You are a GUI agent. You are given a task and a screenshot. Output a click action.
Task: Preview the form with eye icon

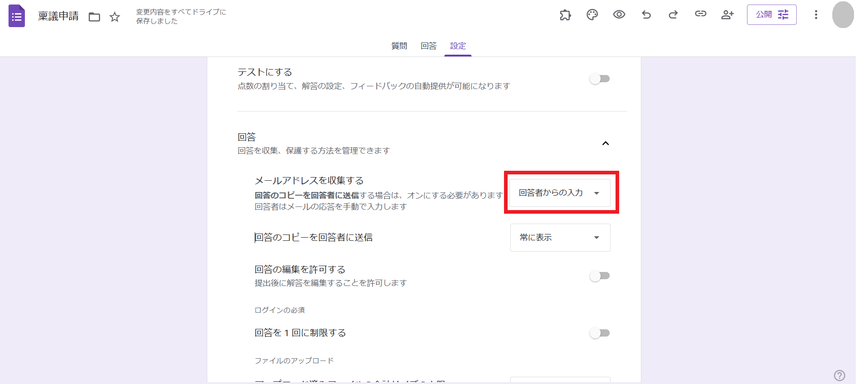(x=619, y=14)
